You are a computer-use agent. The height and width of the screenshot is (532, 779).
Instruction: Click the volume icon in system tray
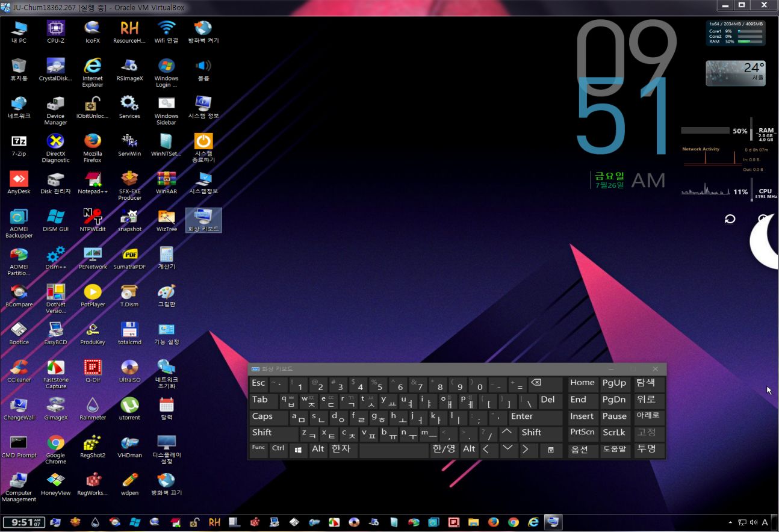(754, 522)
